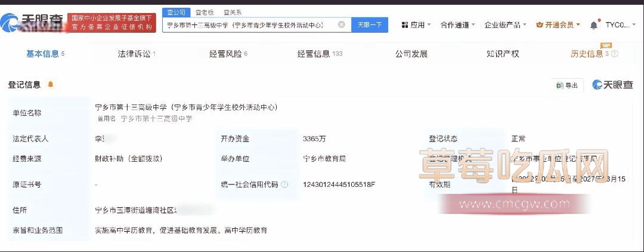Switch to the 查关系 search tab
Image resolution: width=644 pixels, height=252 pixels.
tap(233, 12)
